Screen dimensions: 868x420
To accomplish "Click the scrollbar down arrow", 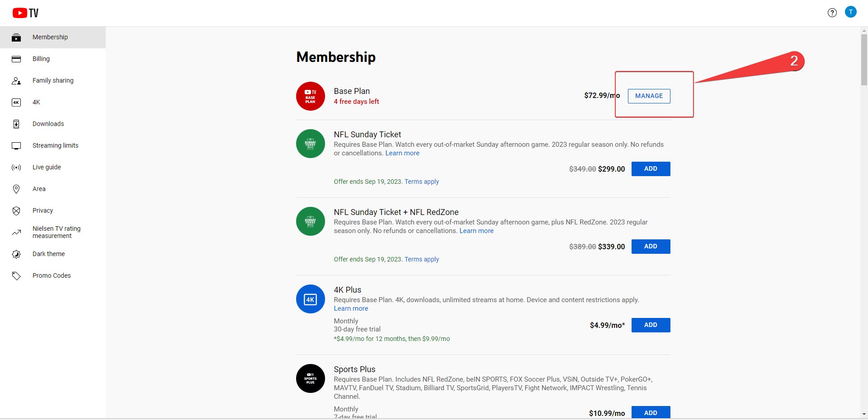I will 863,414.
